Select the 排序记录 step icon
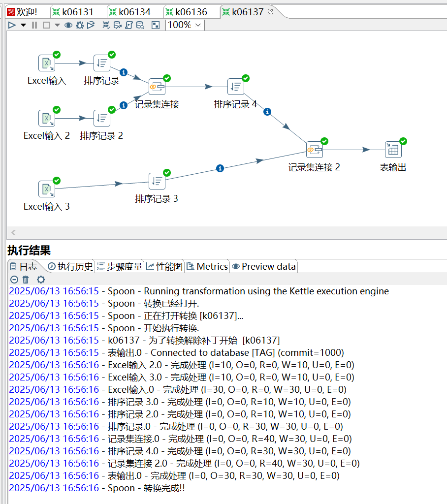 click(x=101, y=63)
